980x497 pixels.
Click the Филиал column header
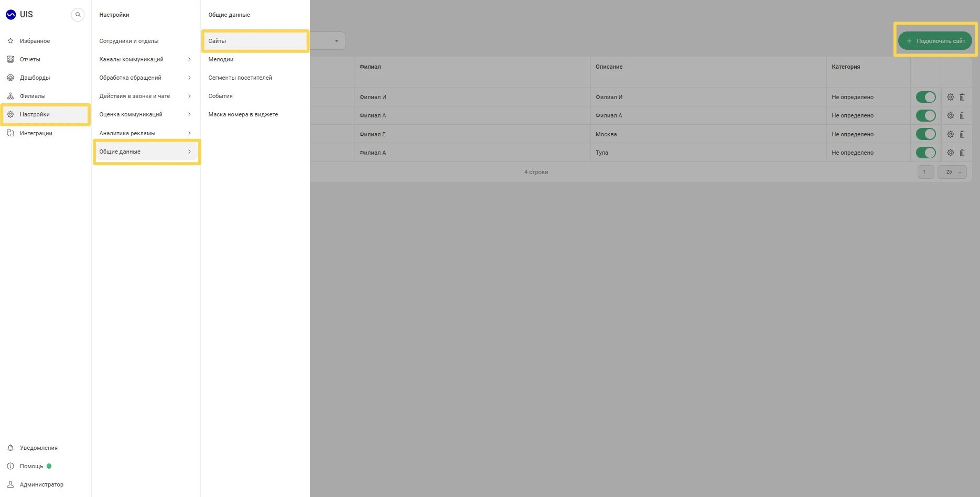coord(370,67)
